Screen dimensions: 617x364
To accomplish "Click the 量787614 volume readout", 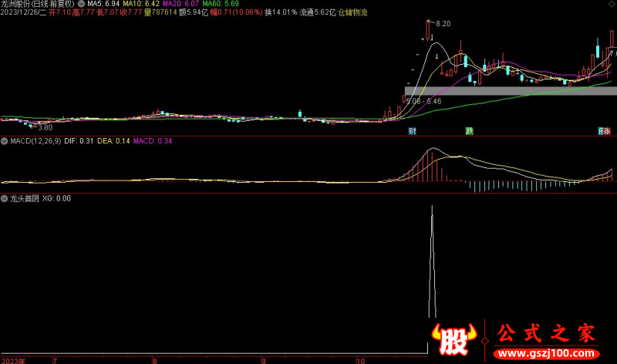I will (160, 12).
